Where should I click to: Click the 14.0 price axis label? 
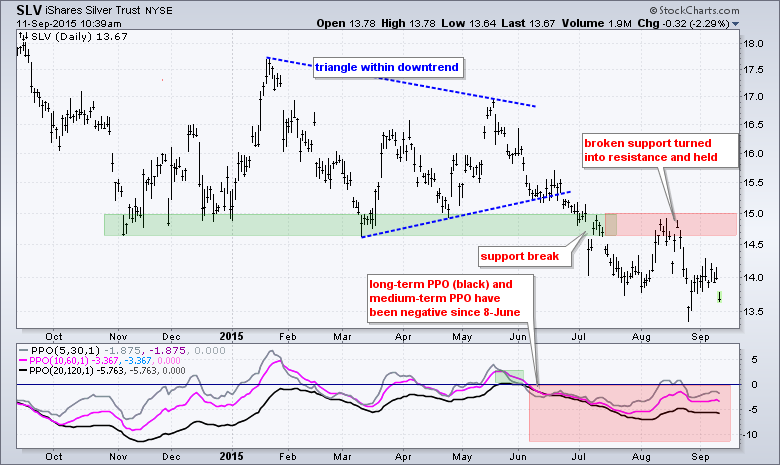pos(753,278)
